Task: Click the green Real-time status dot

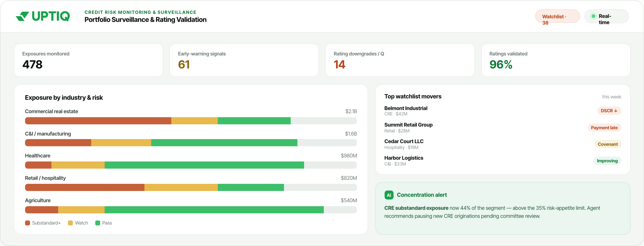Action: [x=593, y=16]
